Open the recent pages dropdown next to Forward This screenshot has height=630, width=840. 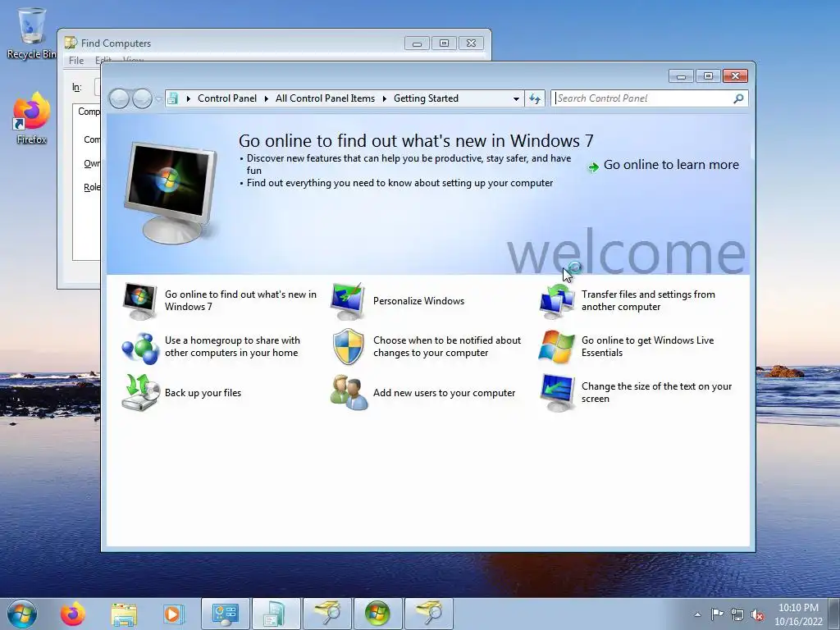coord(158,99)
